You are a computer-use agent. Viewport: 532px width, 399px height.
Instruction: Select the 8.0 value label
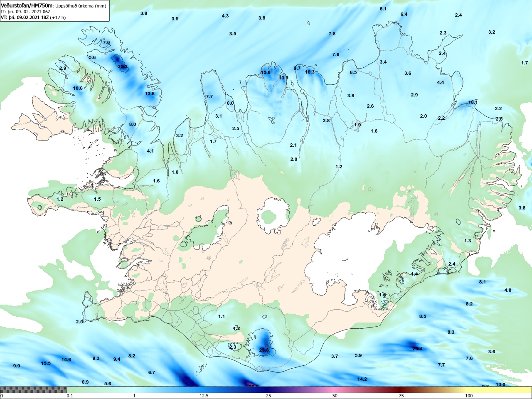(133, 124)
